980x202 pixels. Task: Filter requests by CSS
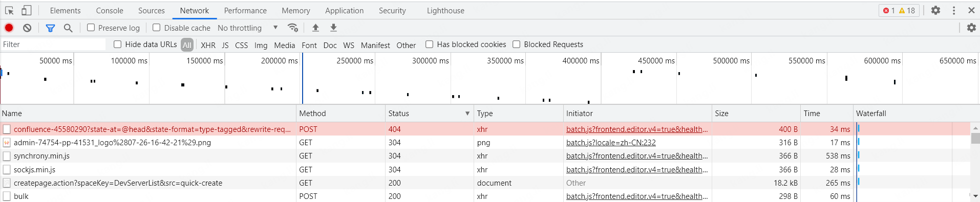[x=241, y=45]
